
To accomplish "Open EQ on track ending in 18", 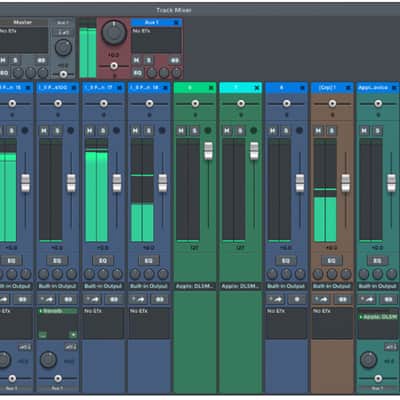I will (149, 260).
